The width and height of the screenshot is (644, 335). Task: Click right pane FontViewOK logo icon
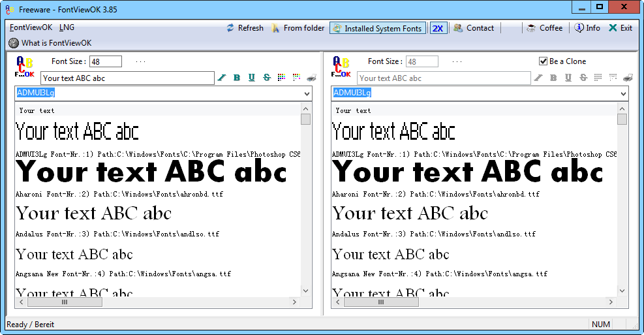coord(341,67)
